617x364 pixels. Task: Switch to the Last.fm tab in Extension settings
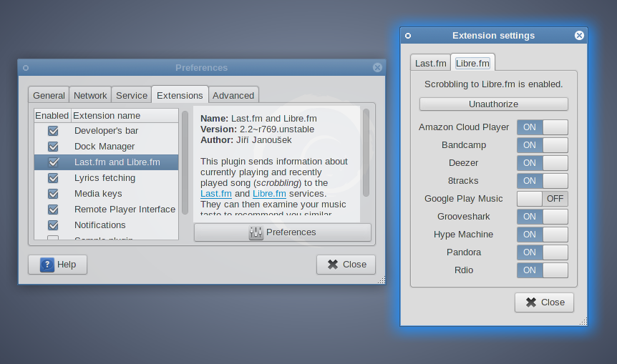click(x=430, y=63)
